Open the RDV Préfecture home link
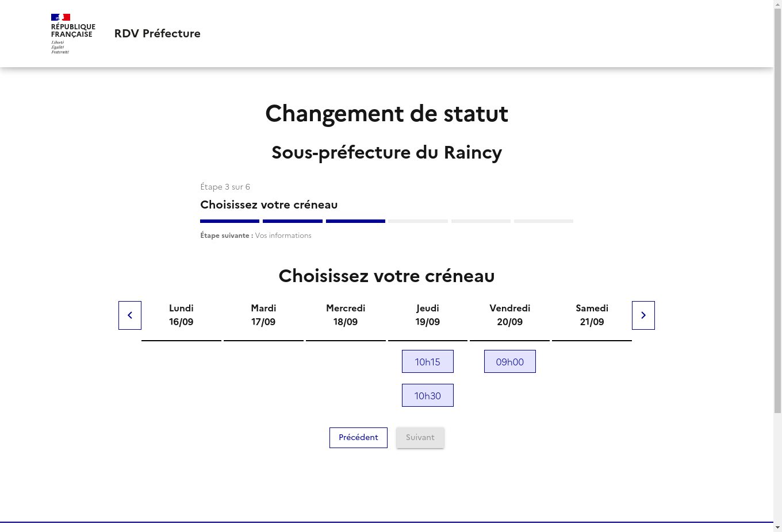The image size is (782, 532). [158, 33]
